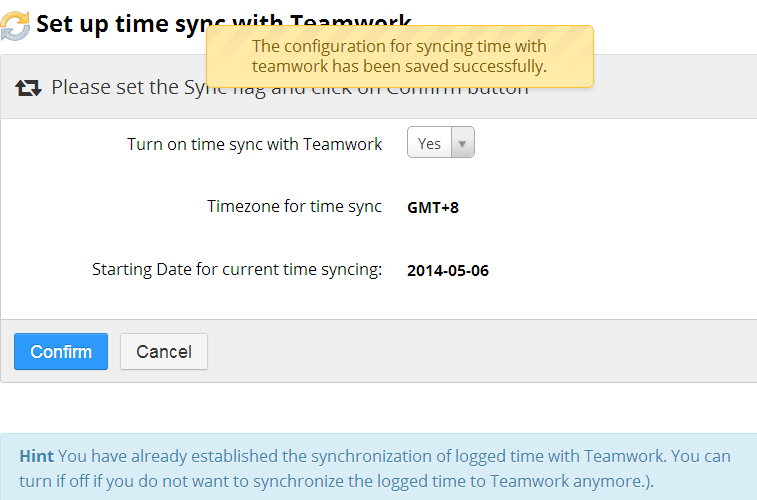Screen dimensions: 757x500
Task: Click the 'Turn on time sync with Teamwork' label
Action: pos(254,144)
